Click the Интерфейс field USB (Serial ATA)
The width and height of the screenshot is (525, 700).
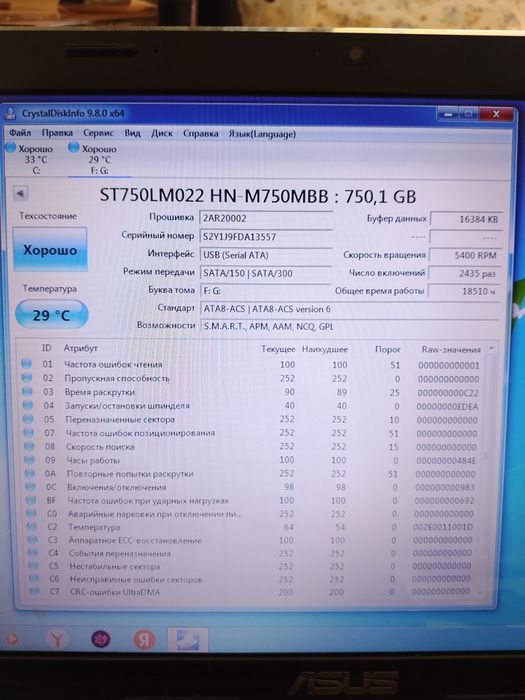tap(266, 255)
